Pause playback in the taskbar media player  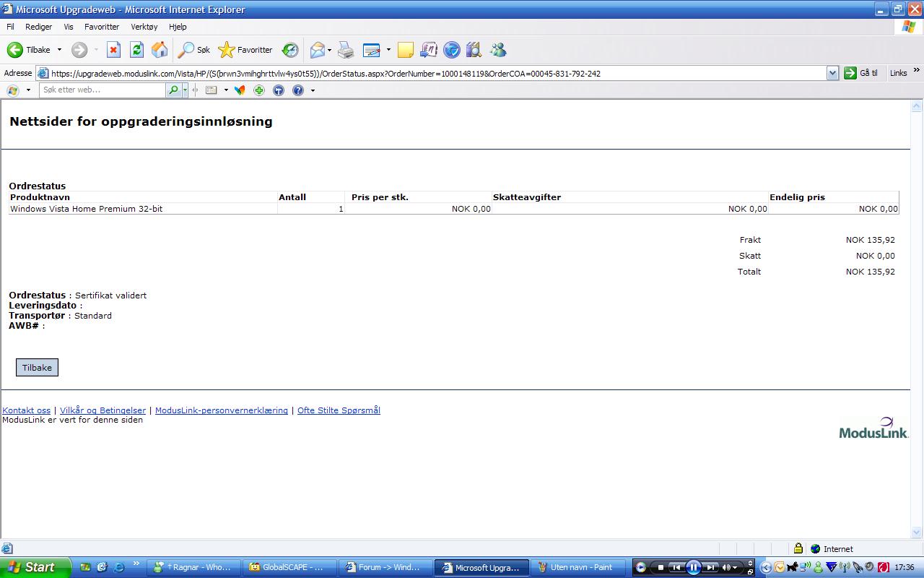click(693, 567)
